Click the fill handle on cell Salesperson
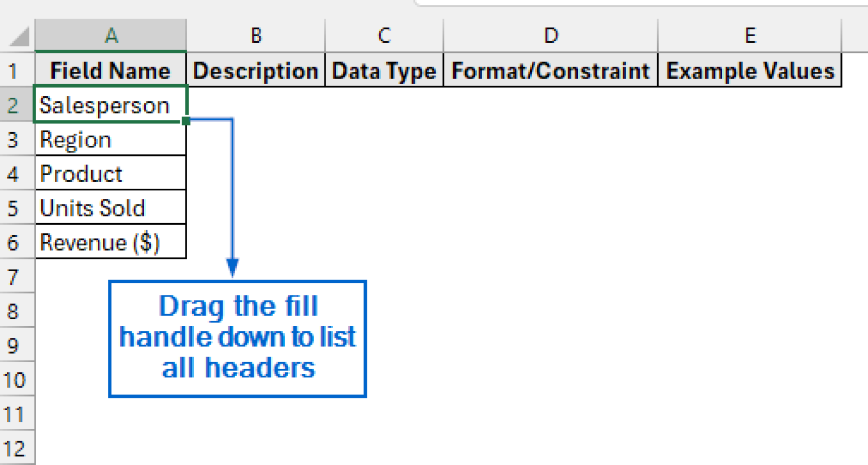This screenshot has width=868, height=465. coord(186,120)
